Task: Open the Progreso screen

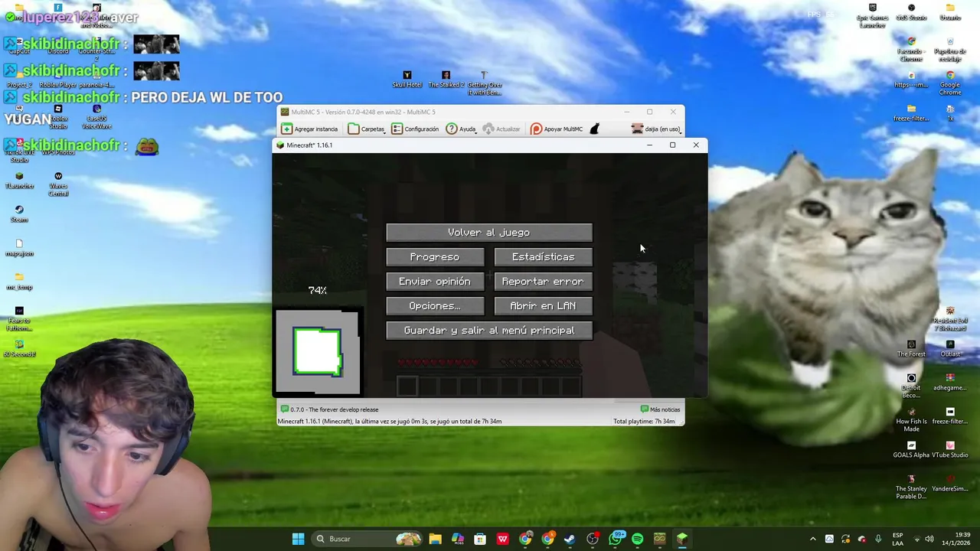Action: click(x=435, y=256)
